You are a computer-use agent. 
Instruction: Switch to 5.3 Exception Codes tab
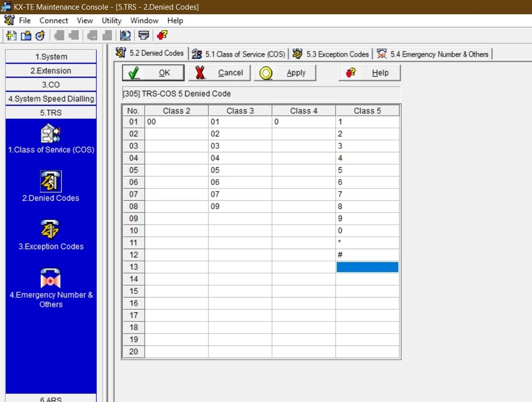(x=331, y=54)
